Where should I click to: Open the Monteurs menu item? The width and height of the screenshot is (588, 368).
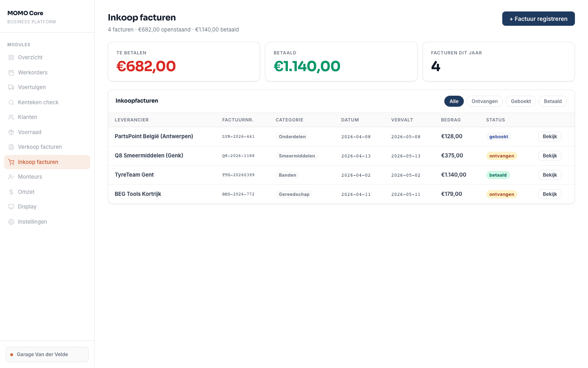30,177
